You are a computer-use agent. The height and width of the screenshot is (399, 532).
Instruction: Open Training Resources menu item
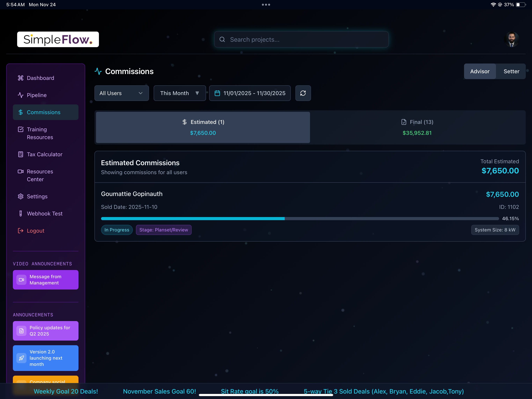(x=46, y=133)
